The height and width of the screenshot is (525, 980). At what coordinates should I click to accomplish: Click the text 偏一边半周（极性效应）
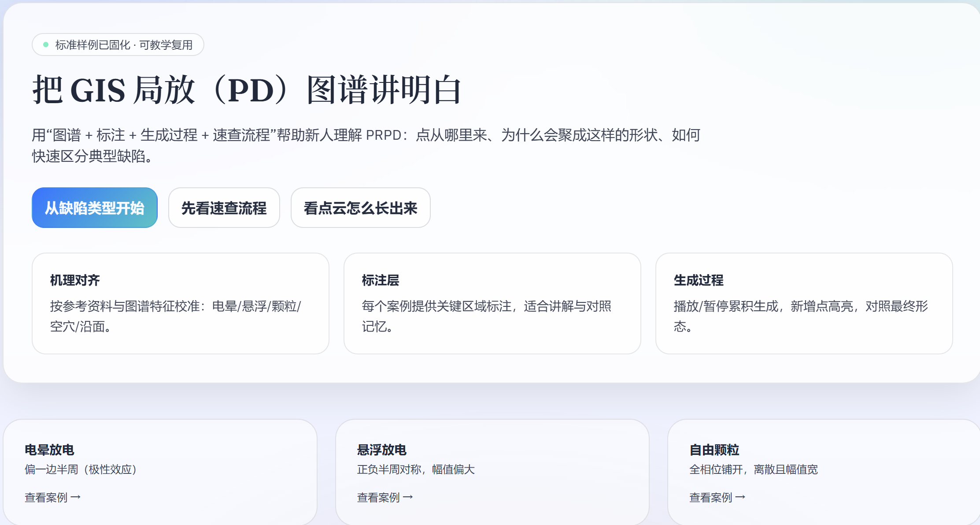coord(81,469)
